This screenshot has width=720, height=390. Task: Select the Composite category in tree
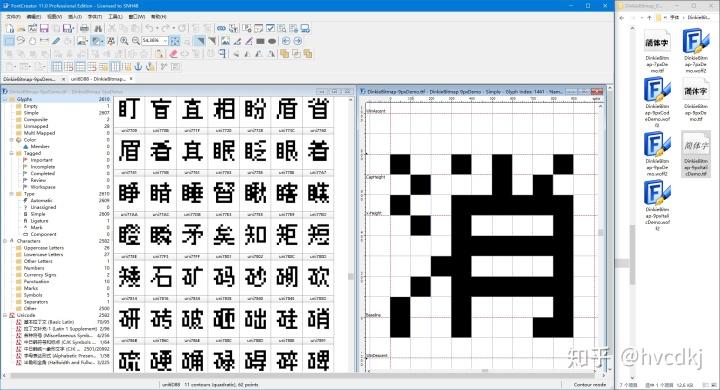[35, 119]
